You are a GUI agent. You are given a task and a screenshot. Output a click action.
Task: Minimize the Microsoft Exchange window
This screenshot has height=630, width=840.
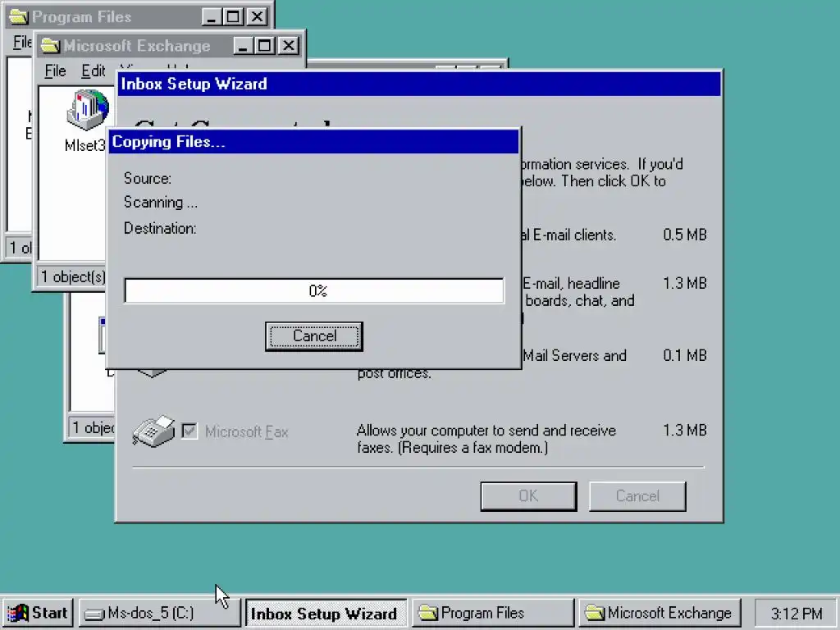(x=243, y=46)
